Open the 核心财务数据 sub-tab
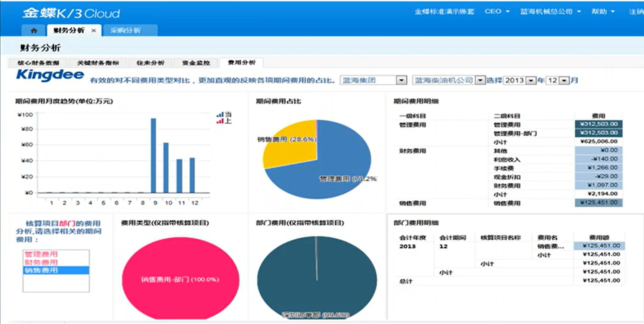 [38, 63]
